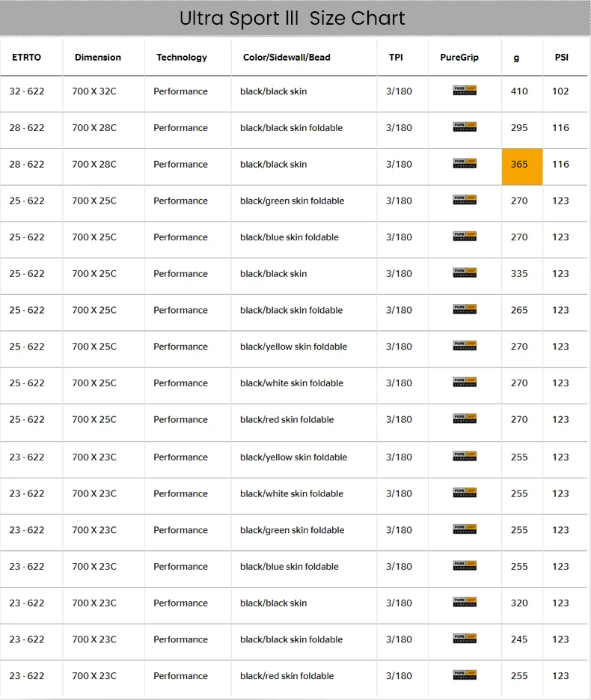Click PureGrip icon in 23C black/blue skin row
Image resolution: width=591 pixels, height=700 pixels.
coord(465,566)
